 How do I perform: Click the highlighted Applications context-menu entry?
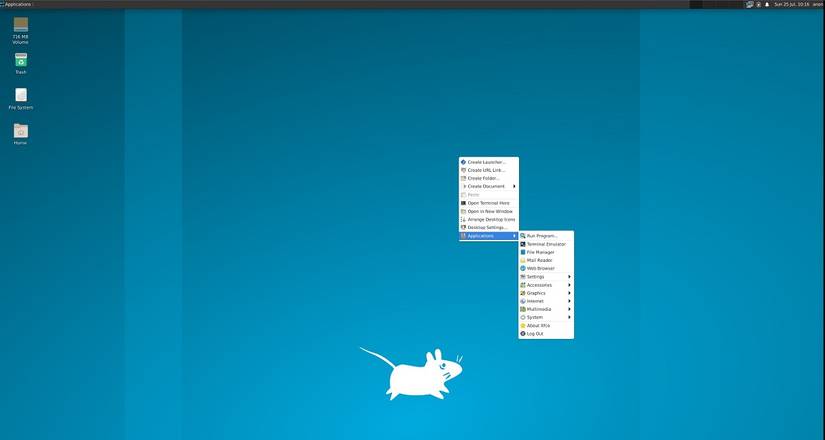(489, 236)
